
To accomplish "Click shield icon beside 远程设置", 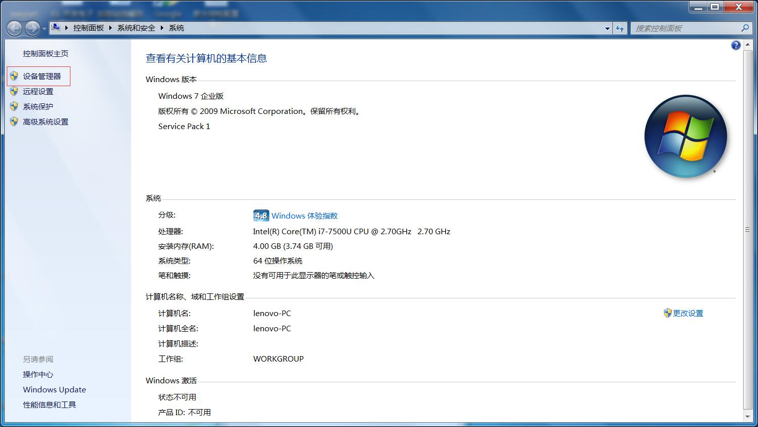I will (14, 91).
